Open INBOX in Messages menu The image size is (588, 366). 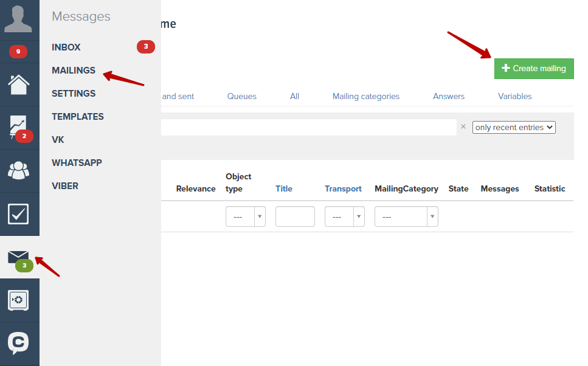[66, 47]
